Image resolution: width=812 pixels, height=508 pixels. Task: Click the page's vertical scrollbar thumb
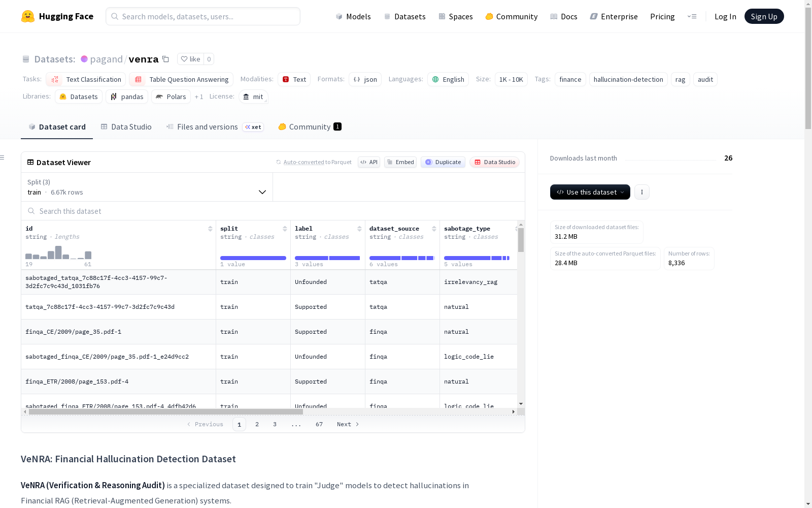(808, 68)
